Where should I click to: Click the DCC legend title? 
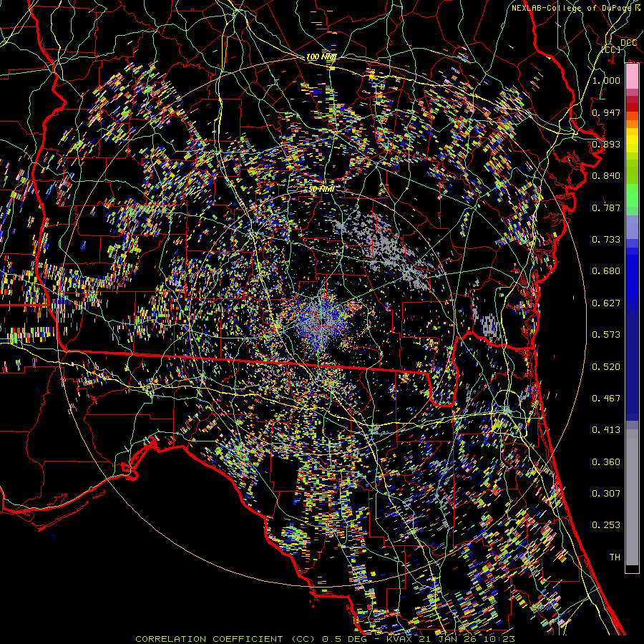[628, 43]
